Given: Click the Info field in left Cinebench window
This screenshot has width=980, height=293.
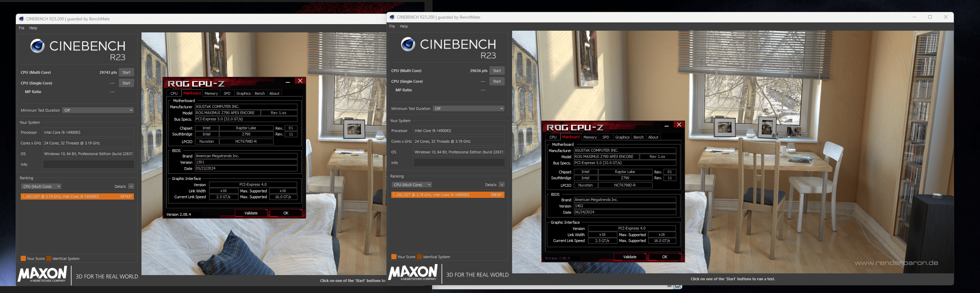Looking at the screenshot, I should (88, 164).
